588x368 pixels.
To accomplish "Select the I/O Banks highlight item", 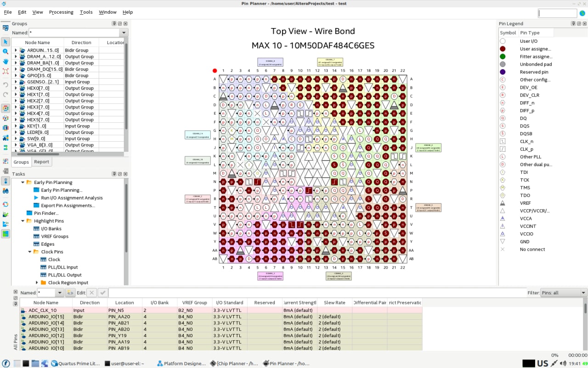I will (x=51, y=229).
